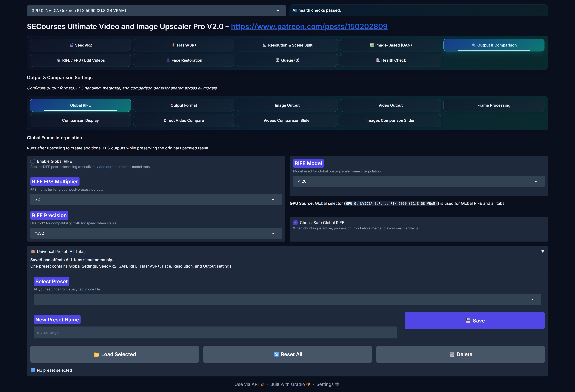Enable the Global RIFE checkbox
Viewport: 575px width, 392px height.
(33, 161)
